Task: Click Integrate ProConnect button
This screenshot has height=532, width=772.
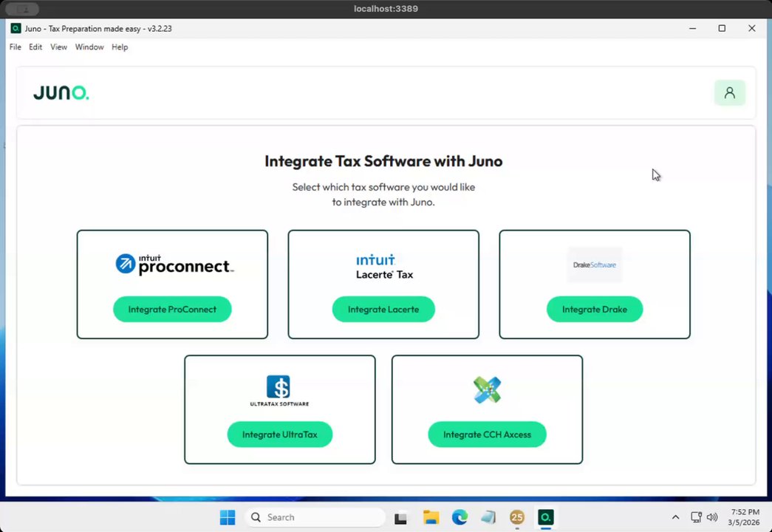Action: click(172, 310)
